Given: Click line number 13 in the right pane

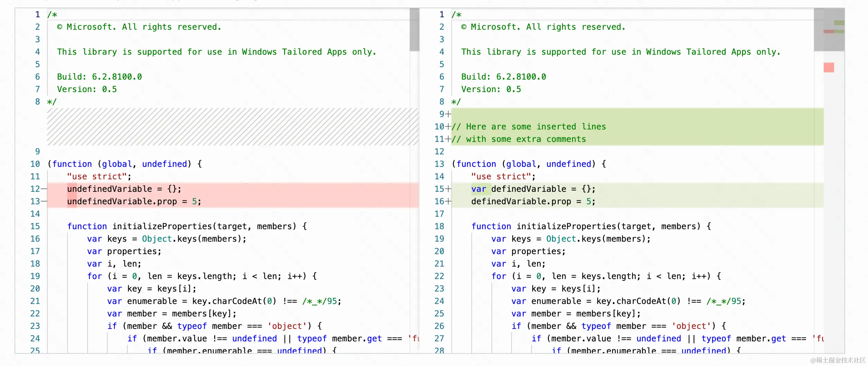Looking at the screenshot, I should 439,164.
